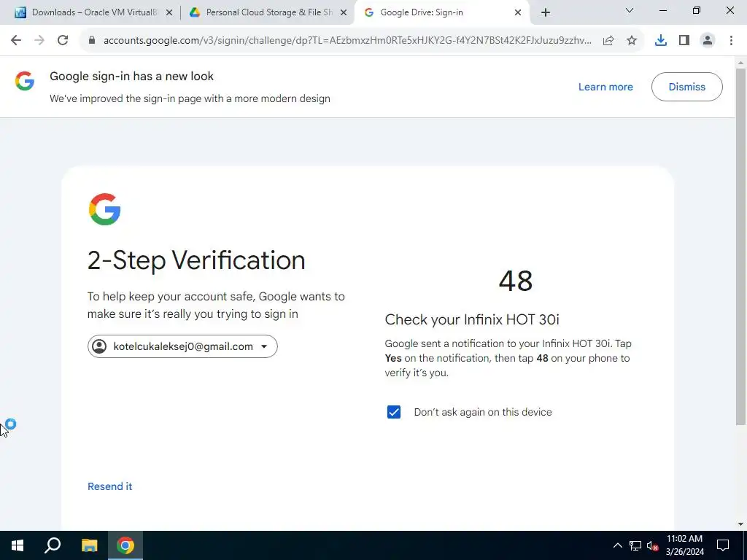Close the Google Drive Sign-in tab
Image resolution: width=747 pixels, height=560 pixels.
coord(518,12)
